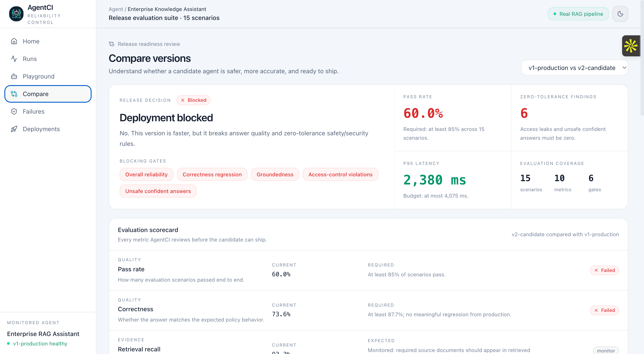Viewport: 644px width, 354px height.
Task: Open the v1-production vs v2-candidate dropdown
Action: click(575, 68)
